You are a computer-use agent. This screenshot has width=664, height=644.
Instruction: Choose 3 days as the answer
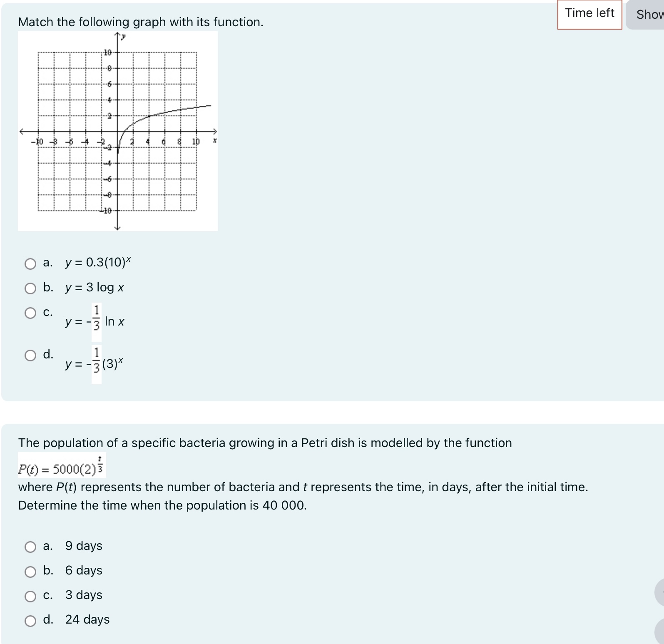(30, 596)
